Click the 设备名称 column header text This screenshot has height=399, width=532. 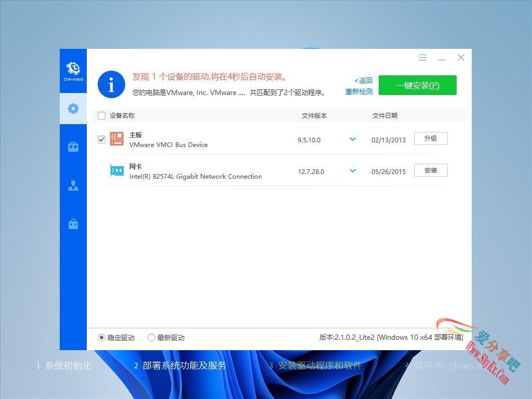[x=122, y=116]
